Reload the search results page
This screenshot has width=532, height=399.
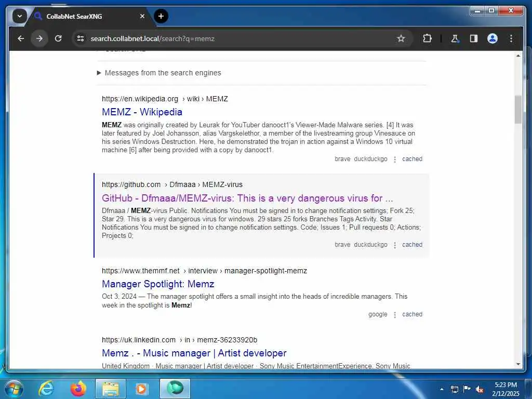58,38
